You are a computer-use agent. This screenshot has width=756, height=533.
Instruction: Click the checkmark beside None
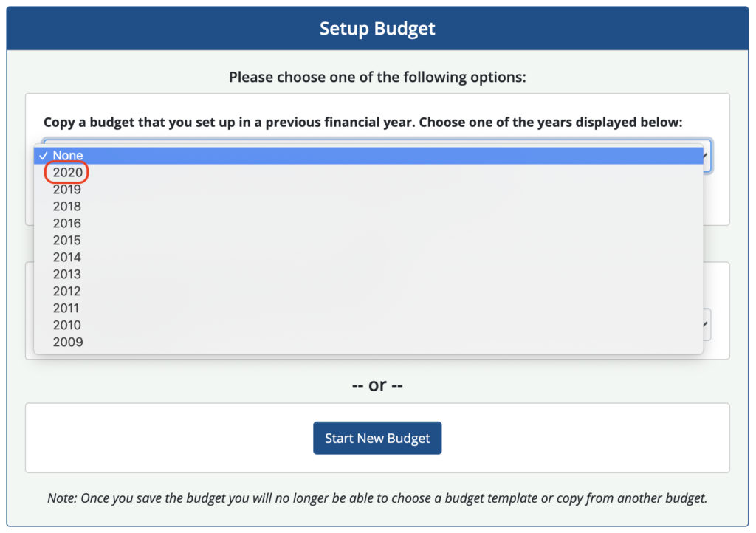[x=44, y=156]
